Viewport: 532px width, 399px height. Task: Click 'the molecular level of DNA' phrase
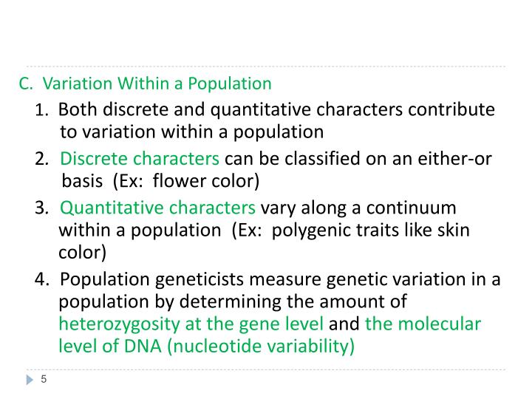click(x=270, y=335)
